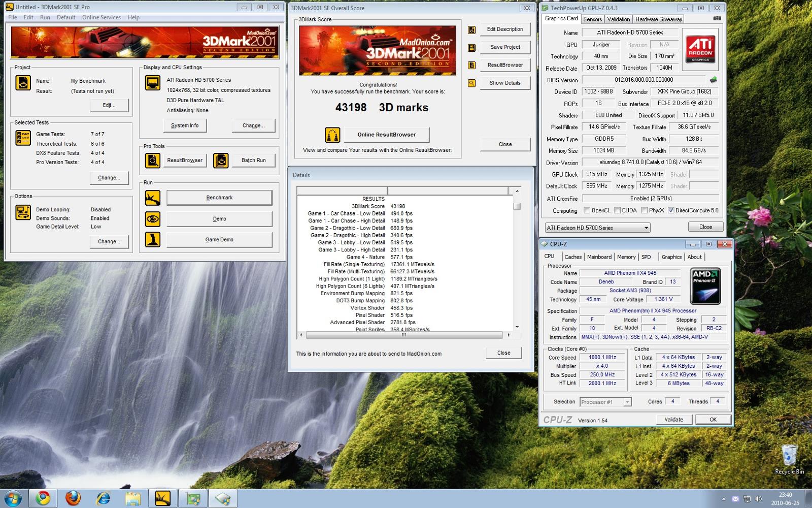This screenshot has width=812, height=508.
Task: Switch to the Caches tab in CPU-Z
Action: (573, 257)
